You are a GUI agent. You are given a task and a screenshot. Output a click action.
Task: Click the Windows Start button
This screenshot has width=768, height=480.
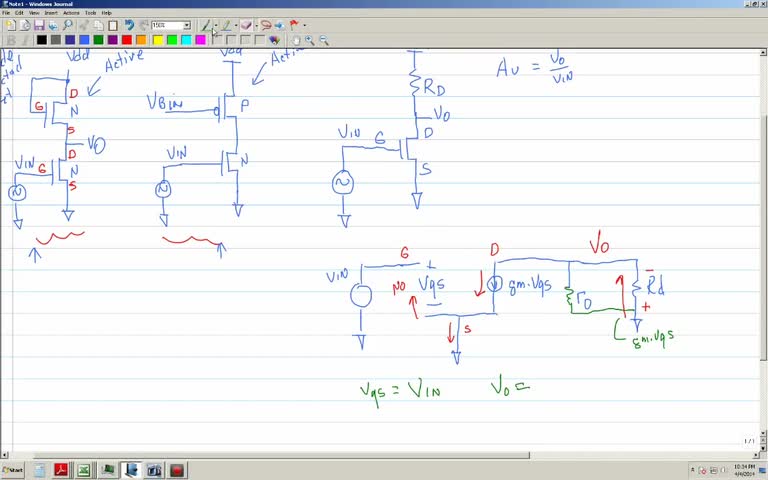coord(12,470)
